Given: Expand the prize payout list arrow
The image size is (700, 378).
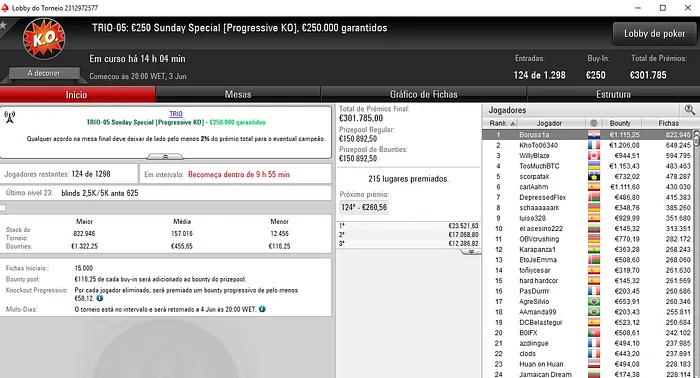Looking at the screenshot, I should [x=471, y=252].
